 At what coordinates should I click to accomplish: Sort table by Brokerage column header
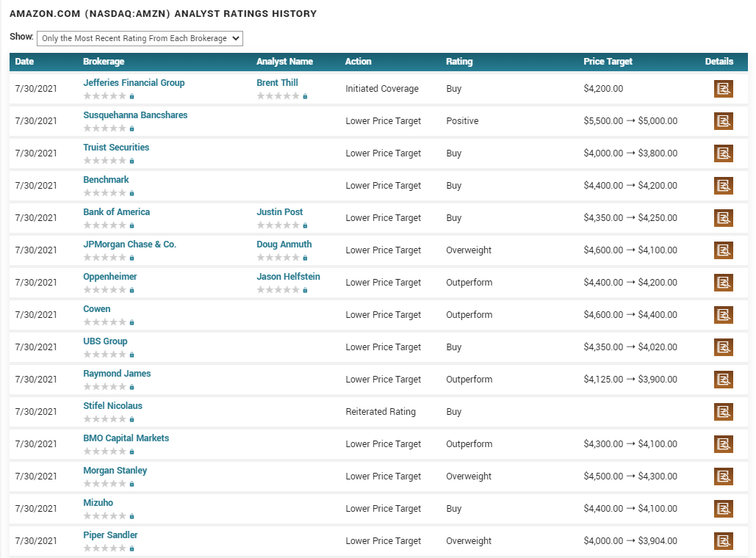click(104, 61)
